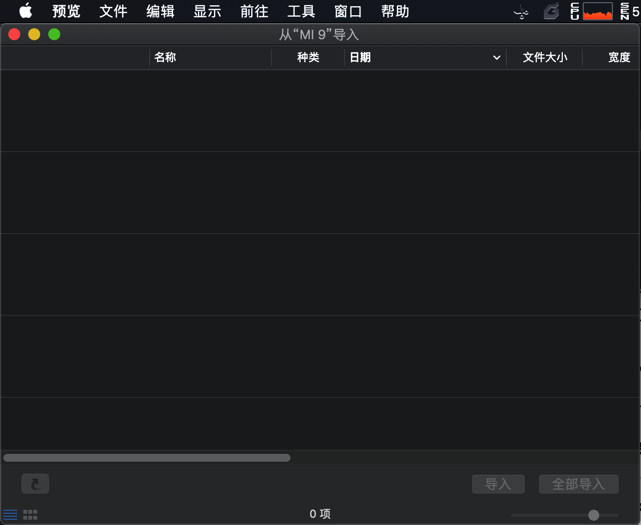Screen dimensions: 641x525
Task: Open the 文件 menu
Action: coord(113,12)
